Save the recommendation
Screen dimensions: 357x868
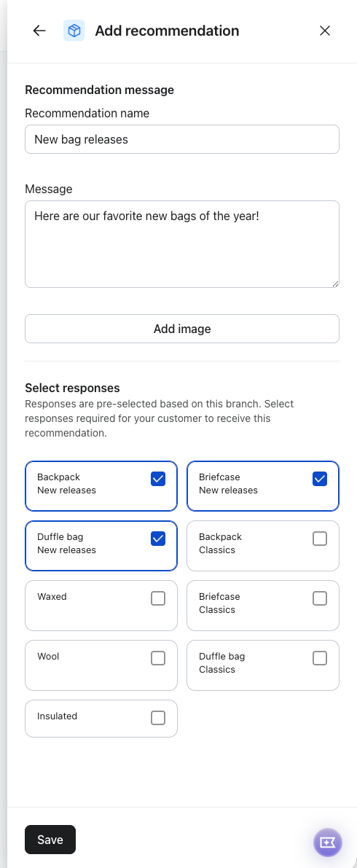click(x=50, y=840)
